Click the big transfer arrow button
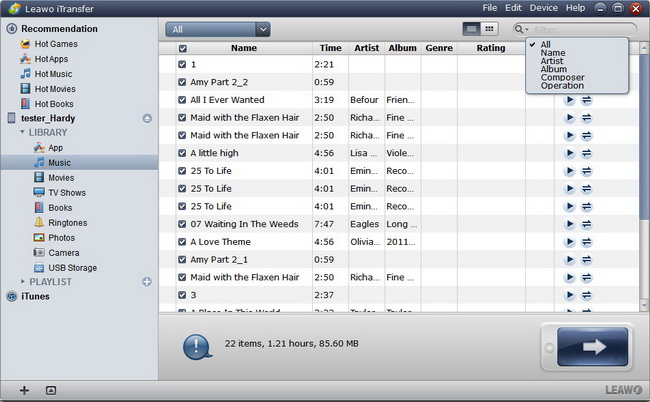This screenshot has height=402, width=650. coord(592,346)
